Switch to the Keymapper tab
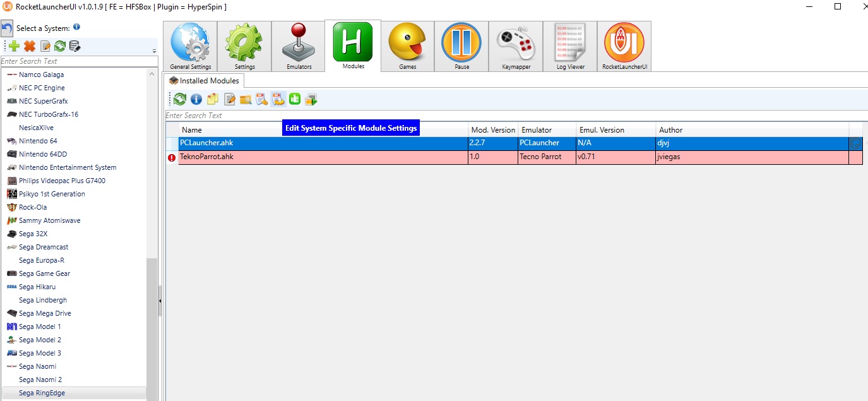 coord(516,47)
